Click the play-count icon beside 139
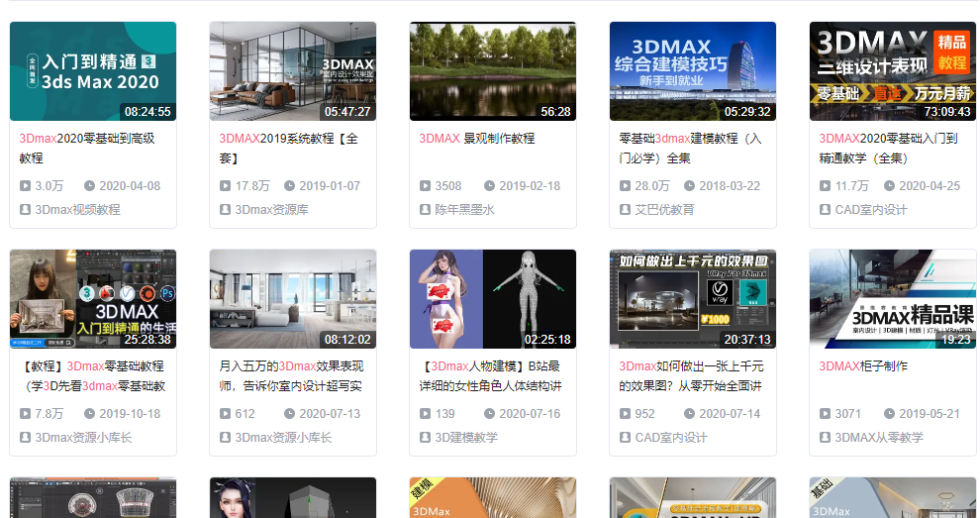Viewport: 980px width, 518px height. point(425,414)
